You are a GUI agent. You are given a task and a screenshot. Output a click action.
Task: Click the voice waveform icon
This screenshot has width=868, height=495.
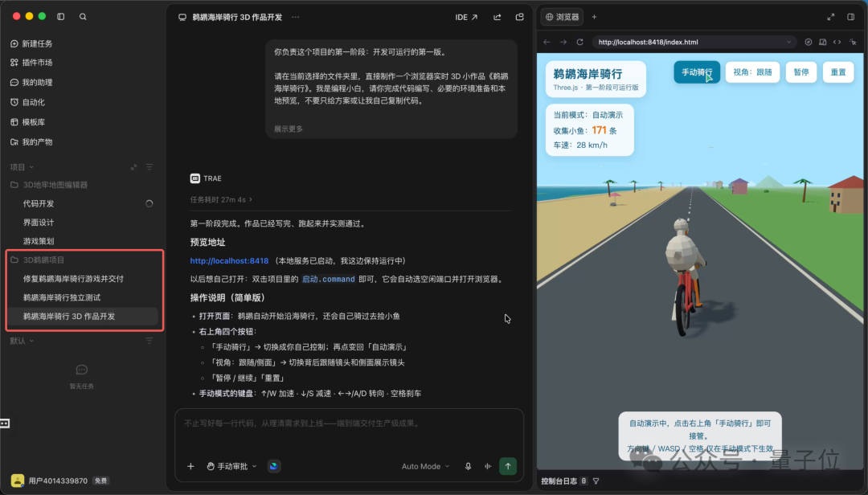click(488, 466)
